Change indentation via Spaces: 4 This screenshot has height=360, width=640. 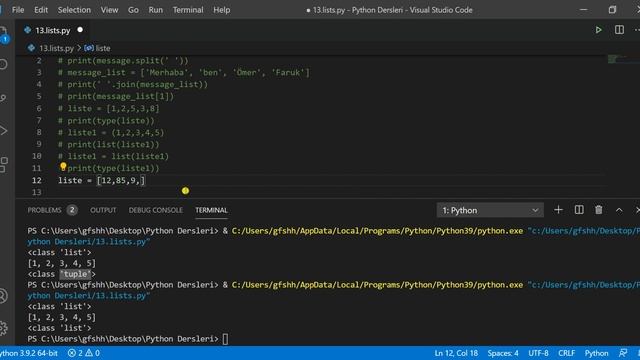(x=503, y=353)
